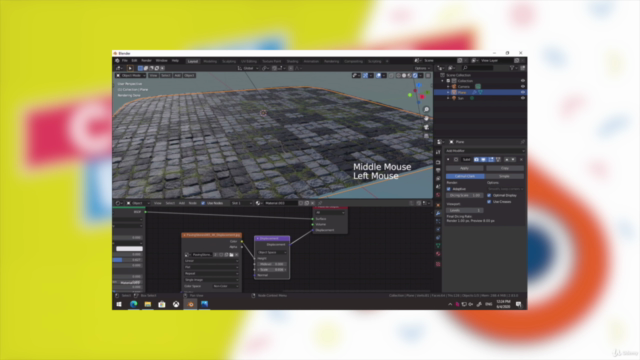Click the pan hand icon in viewport
Viewport: 640px width, 360px height.
426,118
